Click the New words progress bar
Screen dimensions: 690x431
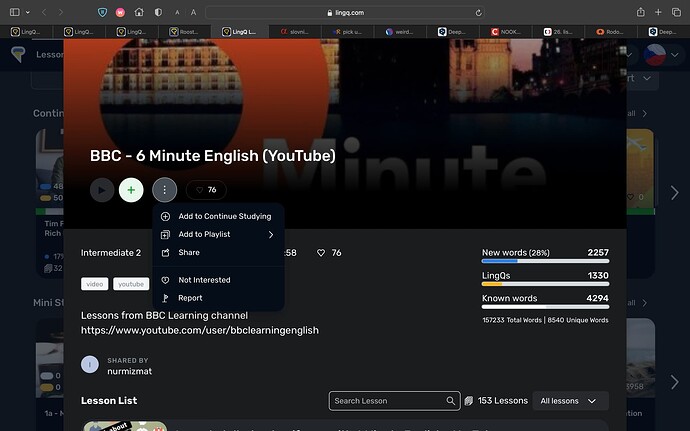pyautogui.click(x=546, y=261)
